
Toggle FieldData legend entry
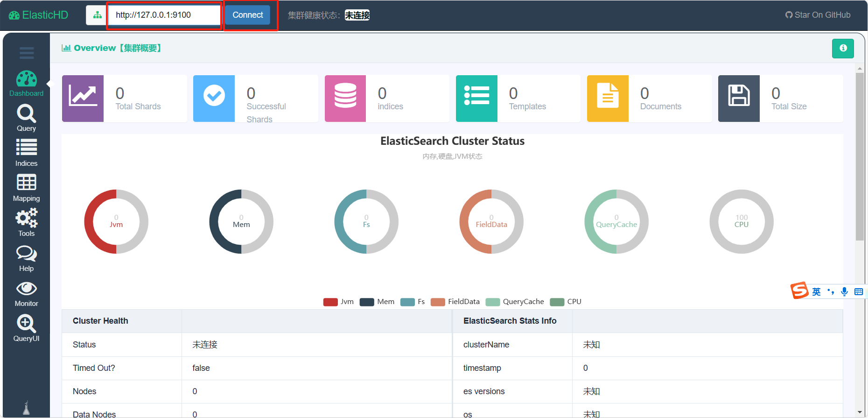point(455,302)
